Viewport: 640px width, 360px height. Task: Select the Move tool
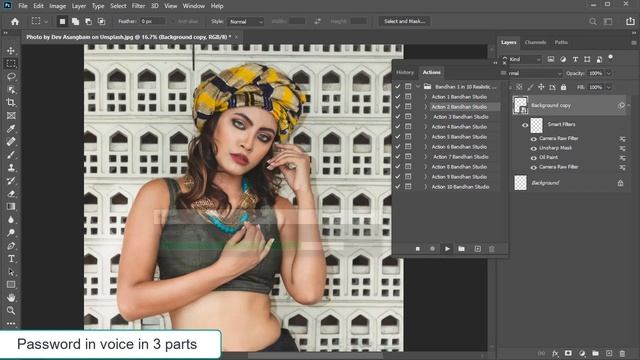point(11,51)
